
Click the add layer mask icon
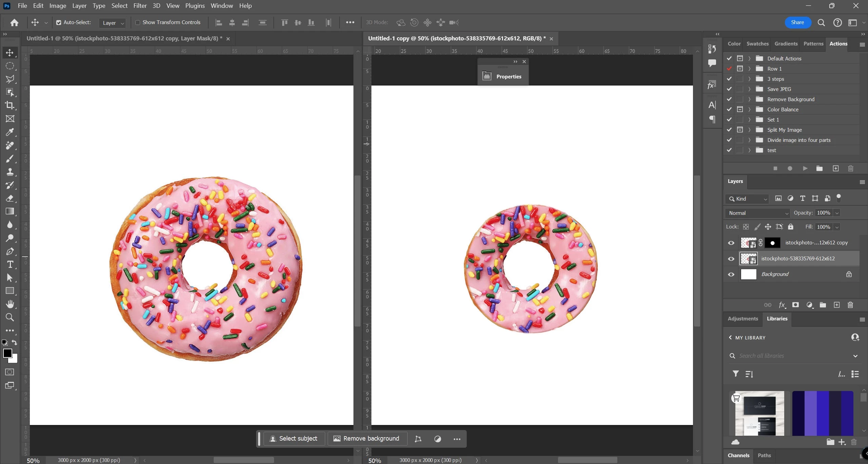pos(795,305)
